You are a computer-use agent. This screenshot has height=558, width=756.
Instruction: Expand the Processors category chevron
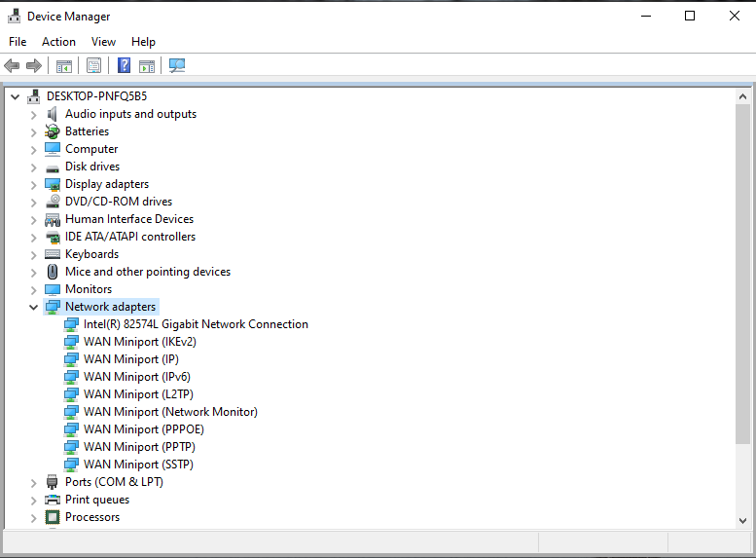[x=33, y=518]
